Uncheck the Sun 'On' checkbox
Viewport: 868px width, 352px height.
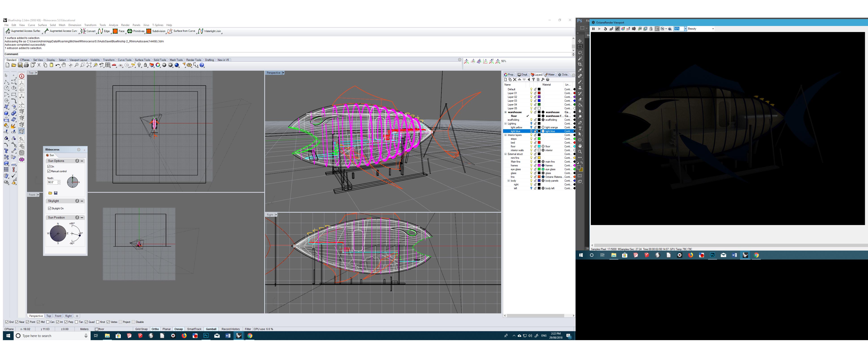click(x=49, y=167)
